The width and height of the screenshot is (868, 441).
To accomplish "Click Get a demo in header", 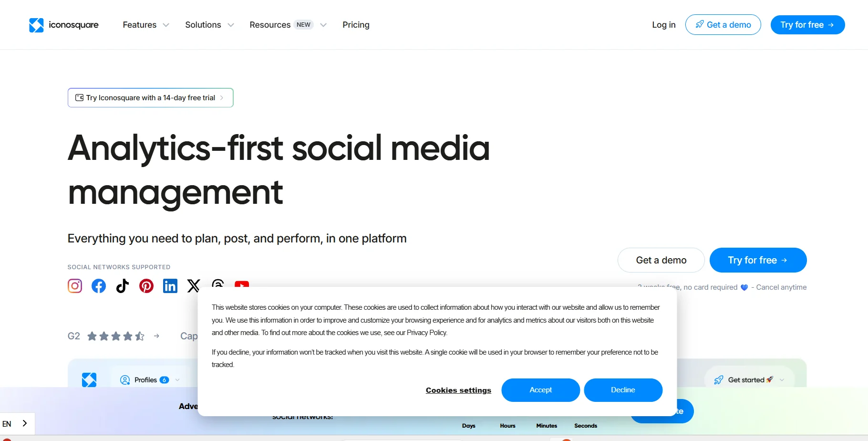I will pyautogui.click(x=723, y=25).
